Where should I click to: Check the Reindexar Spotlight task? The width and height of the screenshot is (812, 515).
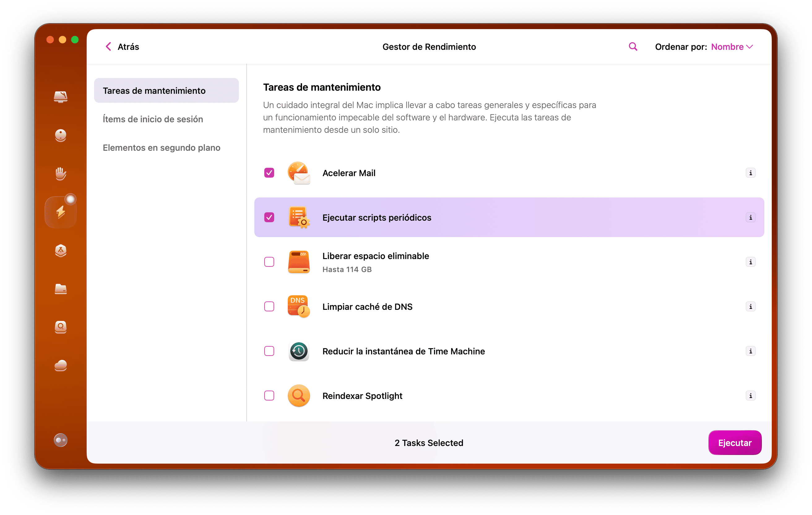[x=269, y=396]
